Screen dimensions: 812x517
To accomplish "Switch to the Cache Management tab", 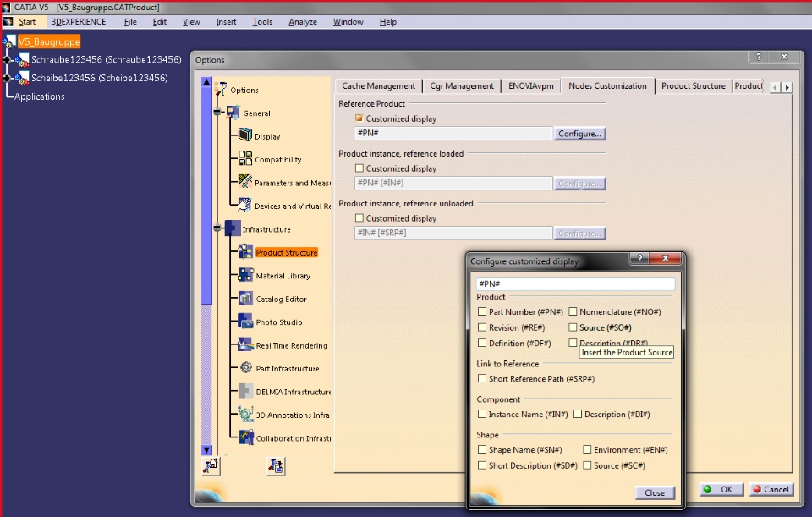I will (x=379, y=86).
